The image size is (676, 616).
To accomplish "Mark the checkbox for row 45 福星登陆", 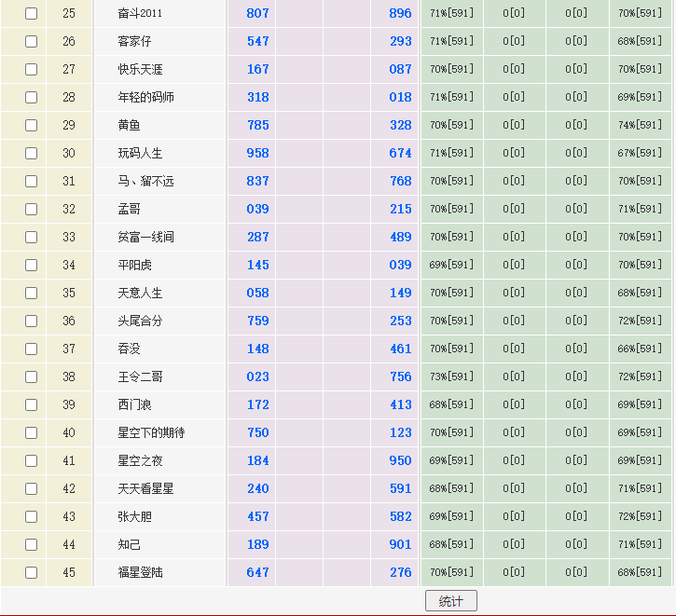I will [x=31, y=573].
